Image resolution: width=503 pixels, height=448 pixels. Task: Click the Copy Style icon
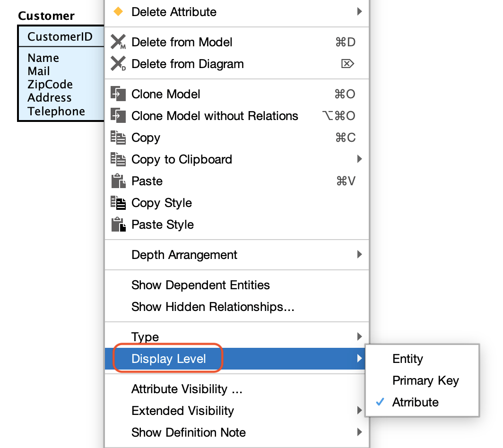118,203
